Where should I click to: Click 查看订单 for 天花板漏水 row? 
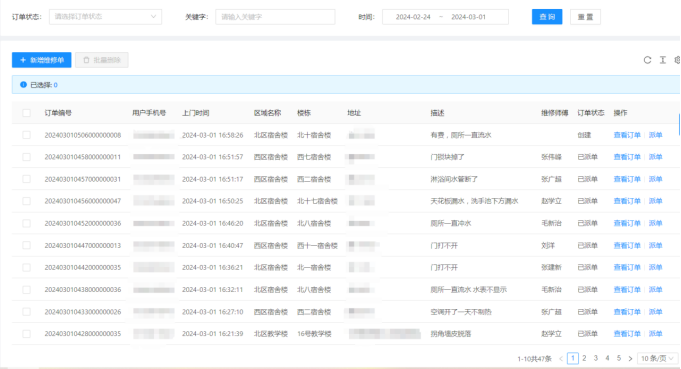pyautogui.click(x=627, y=201)
